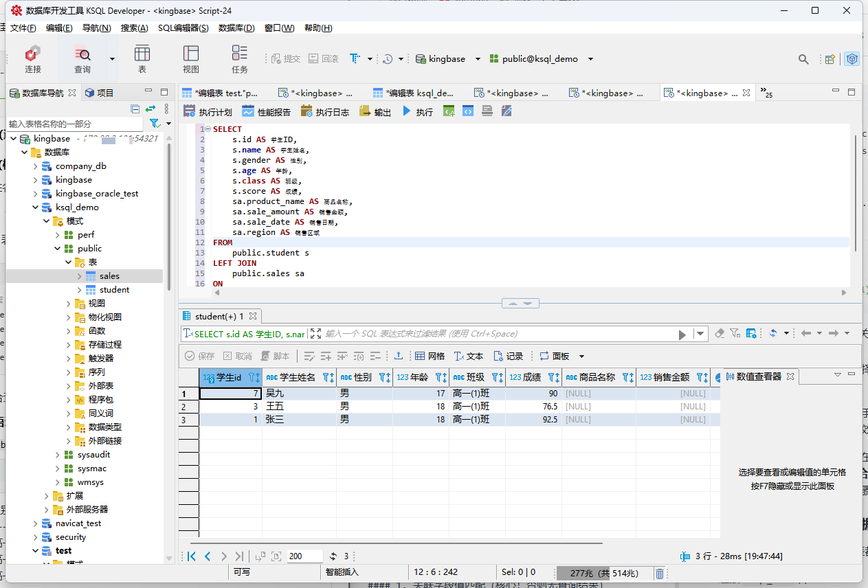Click the garbage collector trash icon in status bar
Screen dimensions: 868x588
pos(659,573)
